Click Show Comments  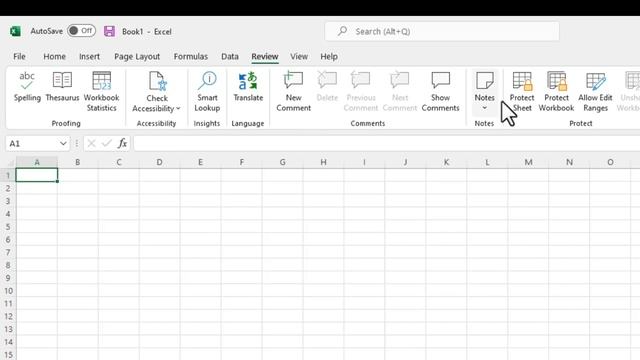pyautogui.click(x=440, y=91)
